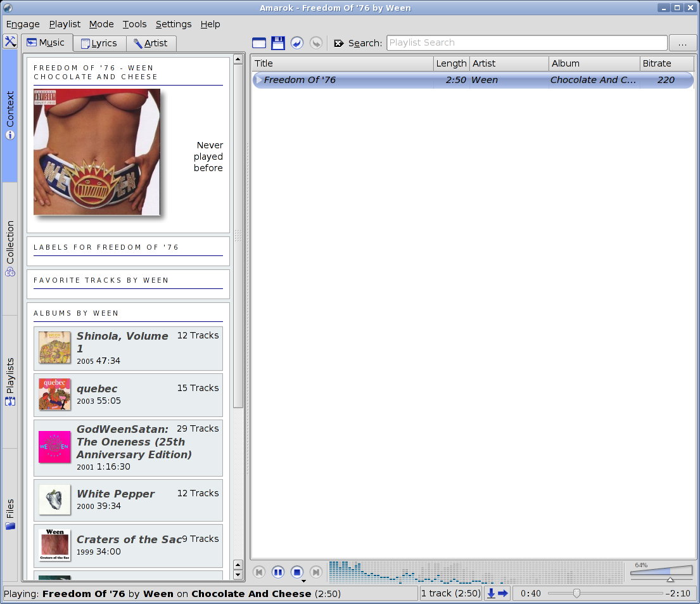The width and height of the screenshot is (700, 604).
Task: Open the Playlists sidebar tab
Action: [10, 382]
